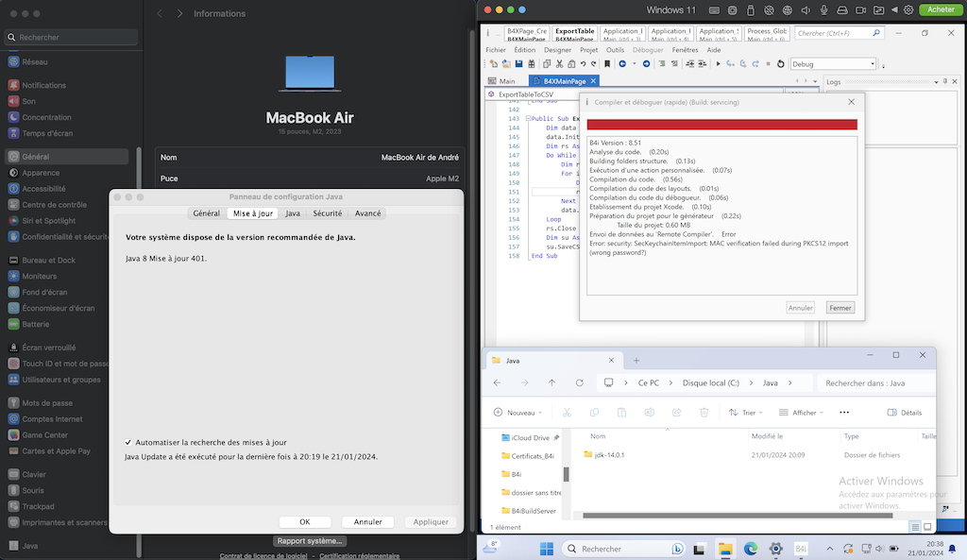Click Rechercher dans : Java search field
This screenshot has height=560, width=967.
point(875,383)
